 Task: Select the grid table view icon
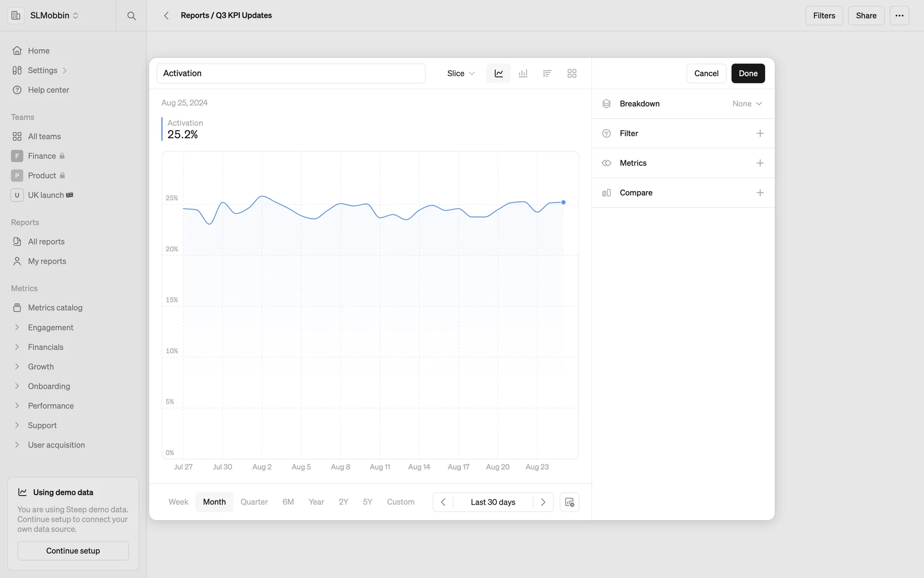click(572, 73)
